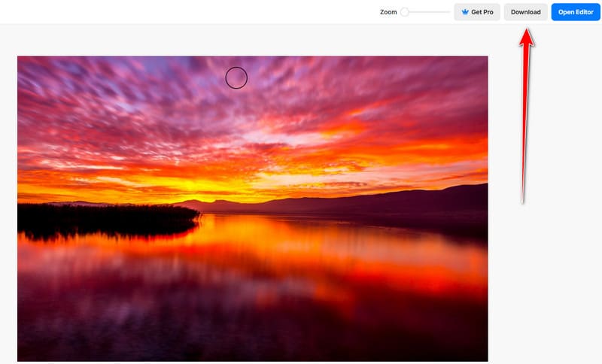Click the middle of the Zoom slider track

(x=427, y=12)
